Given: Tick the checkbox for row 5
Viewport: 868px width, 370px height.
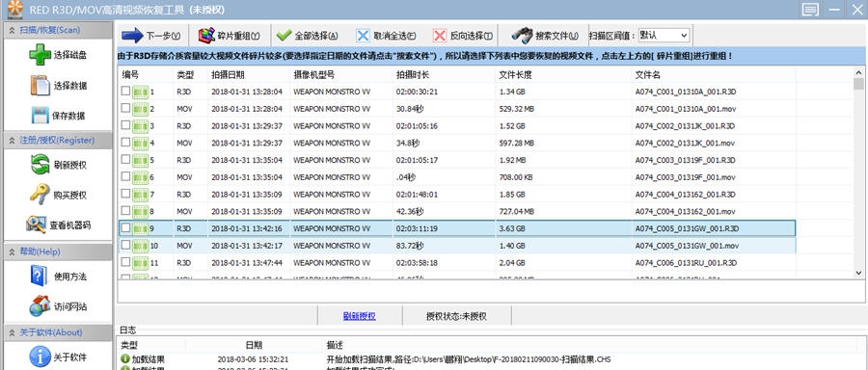Looking at the screenshot, I should (125, 159).
